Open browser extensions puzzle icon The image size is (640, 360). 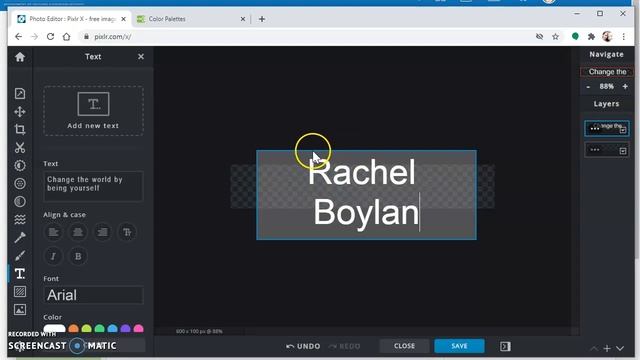click(591, 37)
